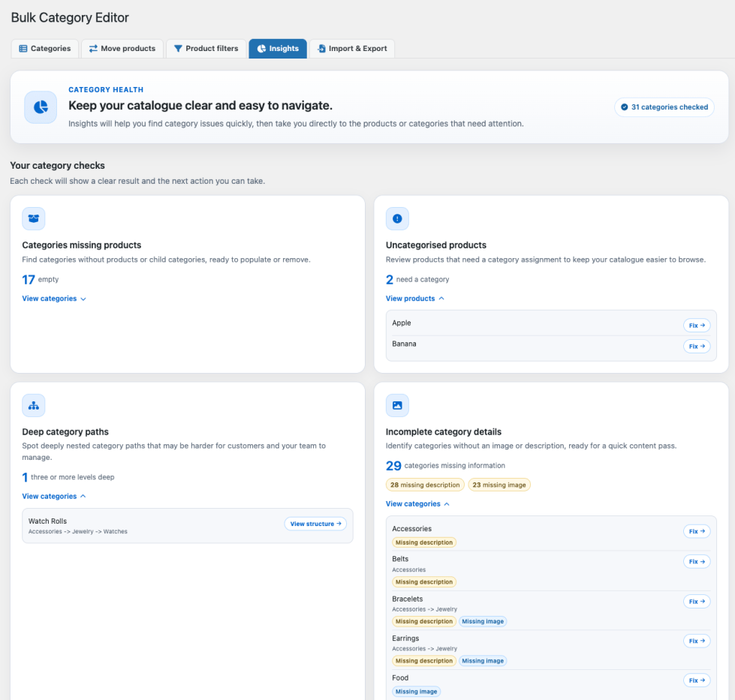The height and width of the screenshot is (700, 735).
Task: Click the Missing image tag under Earrings
Action: [483, 661]
